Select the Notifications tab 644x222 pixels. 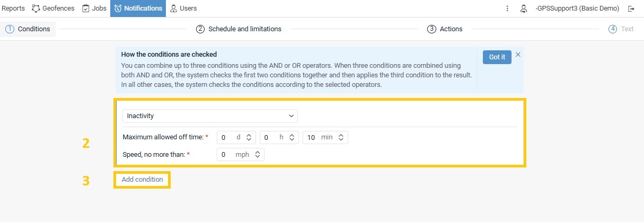tap(138, 8)
